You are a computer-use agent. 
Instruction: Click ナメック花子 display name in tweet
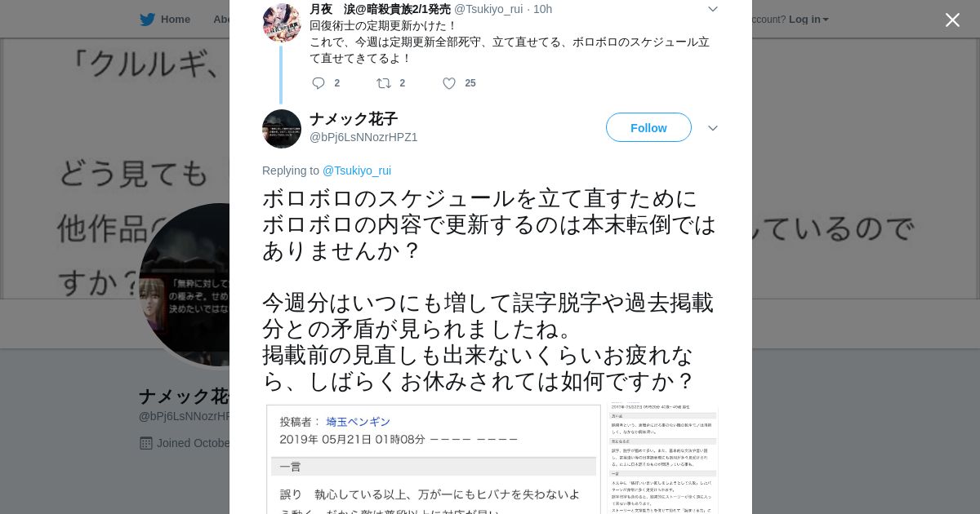click(354, 119)
